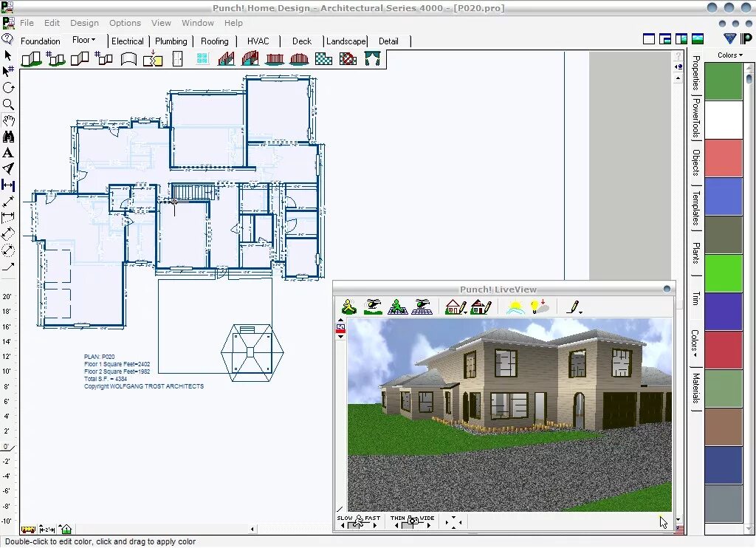The image size is (756, 548).
Task: Open the vertical Objects side tab
Action: tap(695, 162)
